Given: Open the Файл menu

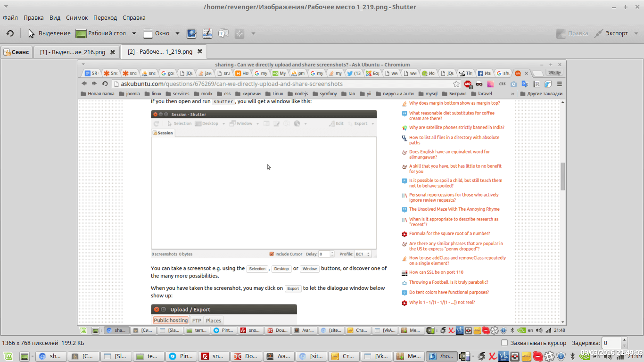Looking at the screenshot, I should pos(10,18).
